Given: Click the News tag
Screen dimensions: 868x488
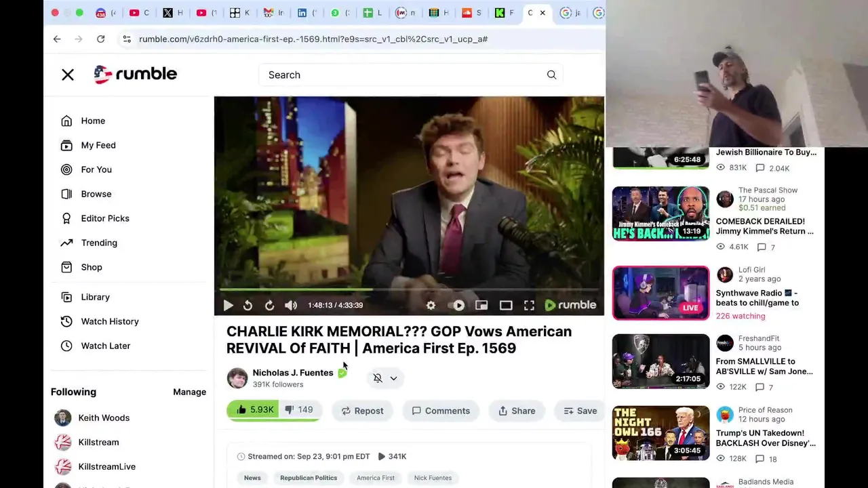Looking at the screenshot, I should click(252, 478).
